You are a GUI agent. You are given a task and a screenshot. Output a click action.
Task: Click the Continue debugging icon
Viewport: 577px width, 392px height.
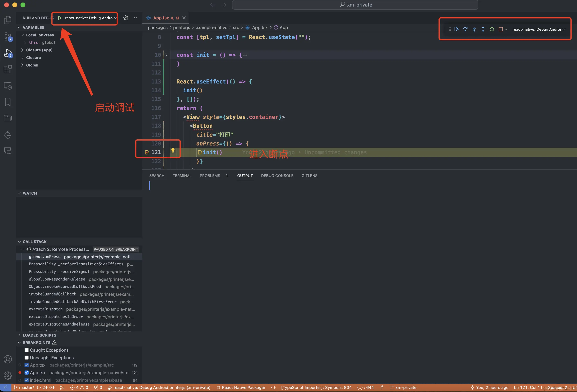click(456, 29)
